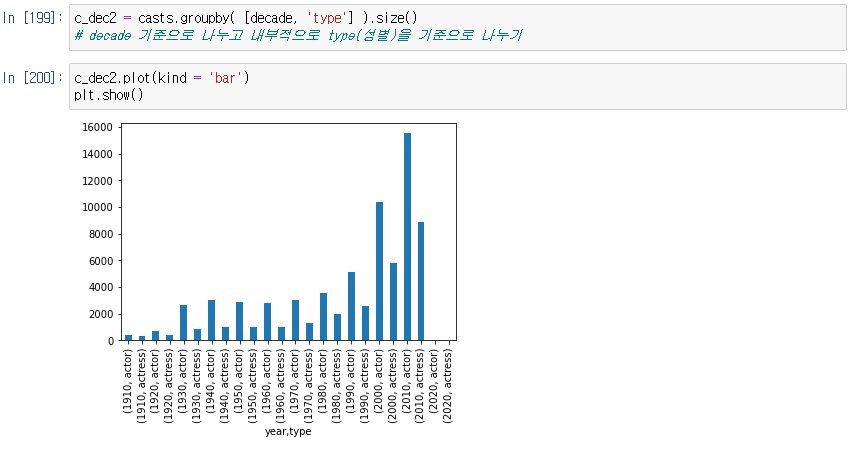Click the y-axis tick label 8000
This screenshot has height=449, width=852.
coord(100,234)
